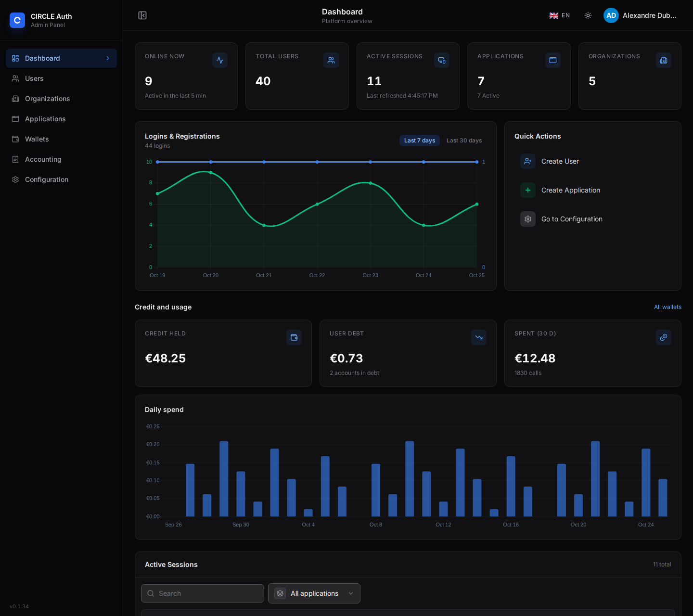This screenshot has height=616, width=693.
Task: Click the 11 total sessions label
Action: 662,565
